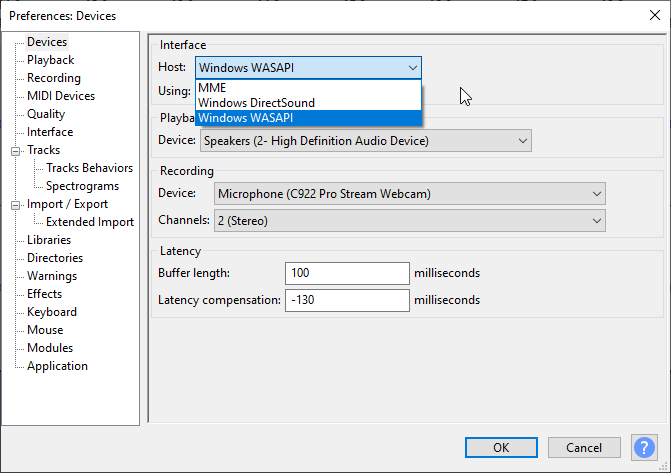This screenshot has height=473, width=671.
Task: Select MME from the Host dropdown list
Action: [x=212, y=88]
